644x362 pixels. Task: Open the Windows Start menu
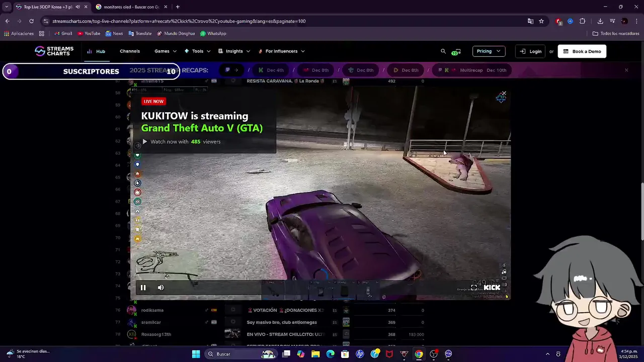click(196, 354)
